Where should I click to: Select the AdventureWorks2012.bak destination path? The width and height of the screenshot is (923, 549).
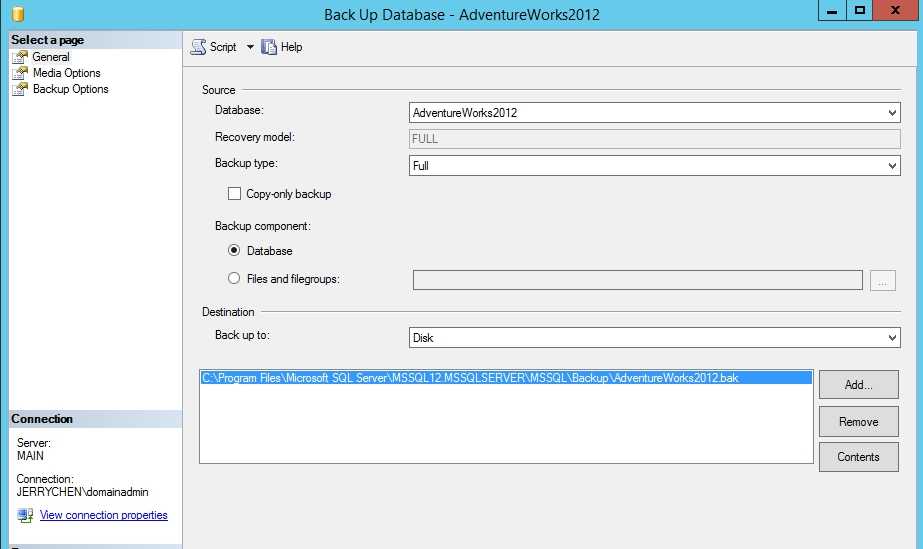click(x=506, y=378)
